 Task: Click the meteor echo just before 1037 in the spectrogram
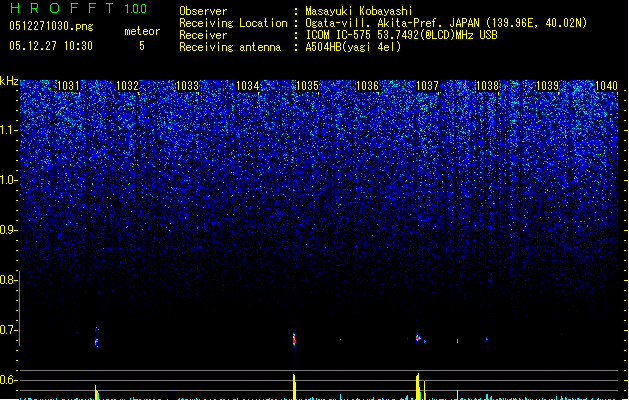(x=418, y=338)
